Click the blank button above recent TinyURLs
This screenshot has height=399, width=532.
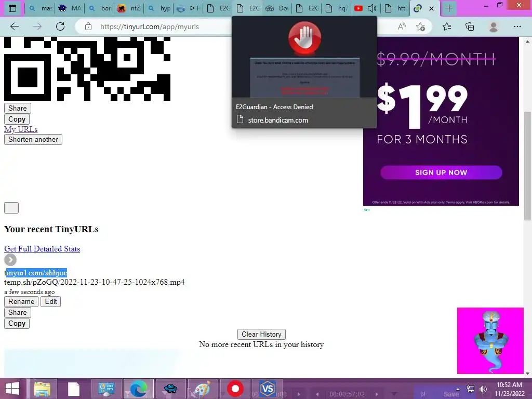(x=11, y=208)
